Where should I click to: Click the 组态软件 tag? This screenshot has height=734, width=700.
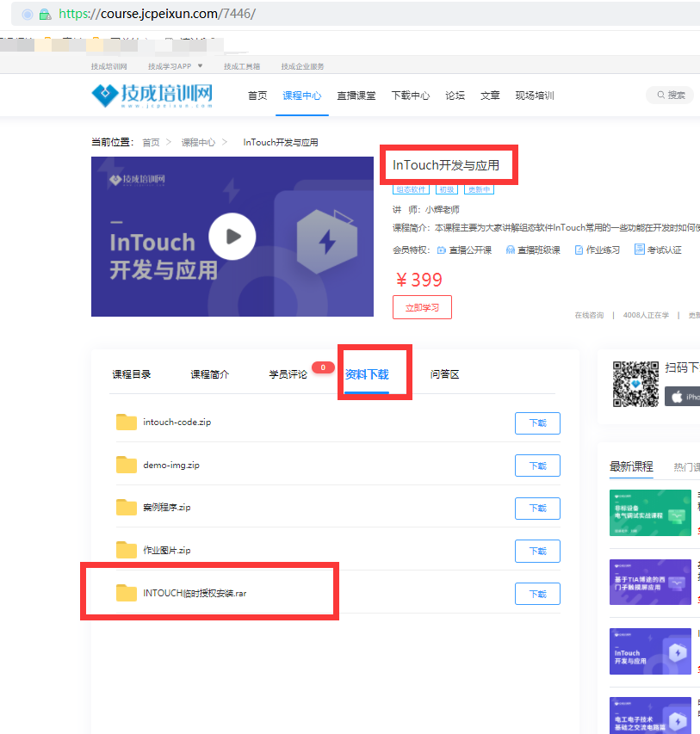(x=411, y=189)
